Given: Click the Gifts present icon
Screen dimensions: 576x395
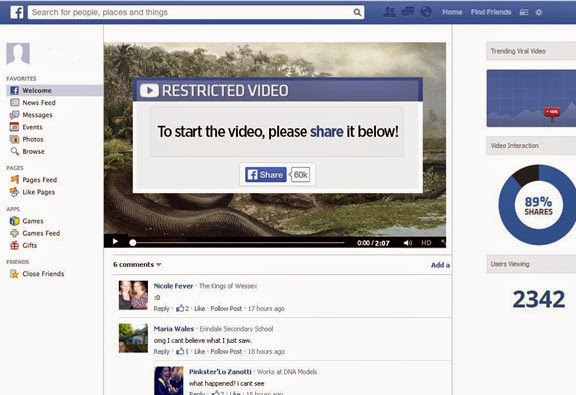Looking at the screenshot, I should (14, 245).
